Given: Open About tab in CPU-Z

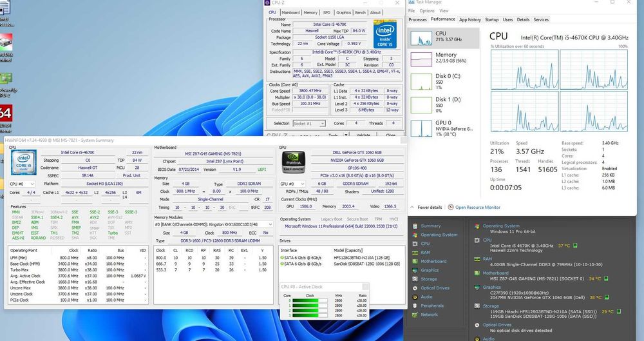Looking at the screenshot, I should (375, 13).
